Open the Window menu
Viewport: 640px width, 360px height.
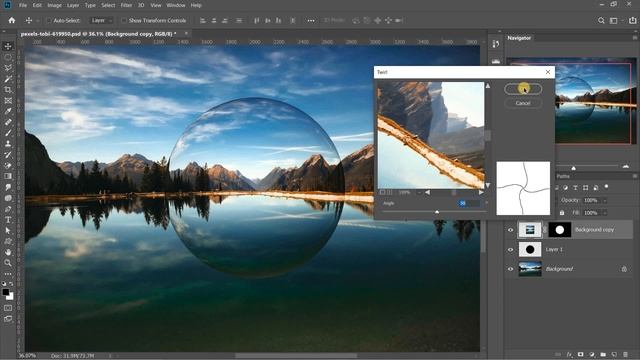click(x=176, y=5)
